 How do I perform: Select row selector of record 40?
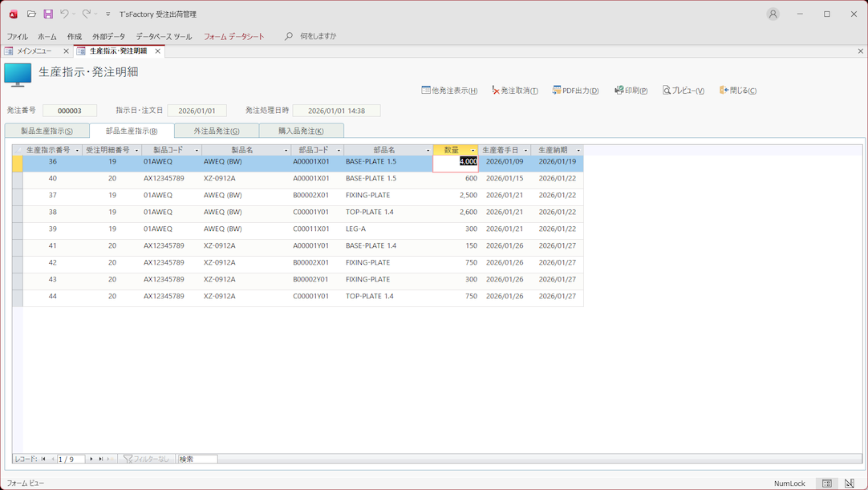(x=18, y=179)
